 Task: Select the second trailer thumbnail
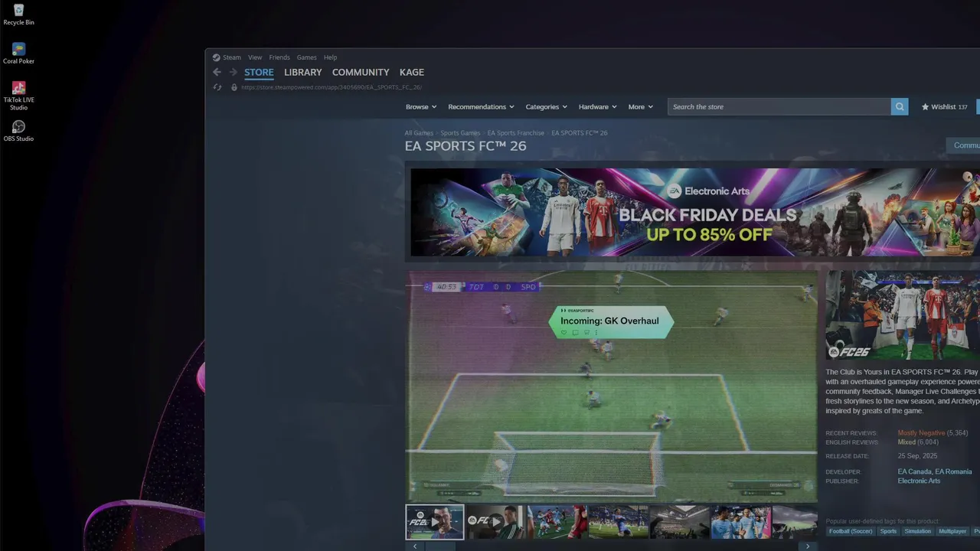(x=495, y=522)
